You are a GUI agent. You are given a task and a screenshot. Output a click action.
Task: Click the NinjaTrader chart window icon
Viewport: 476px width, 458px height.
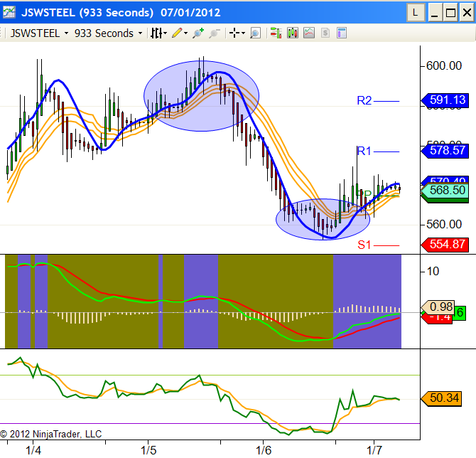9,13
